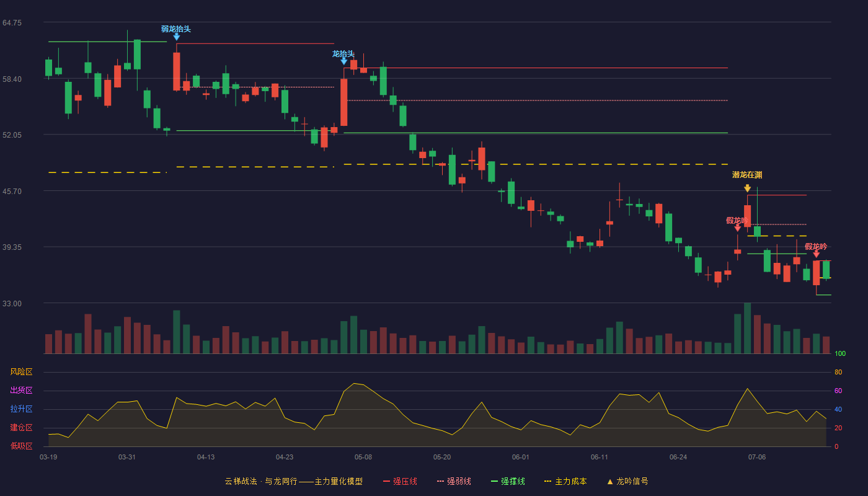Click the 04-13 date axis label
This screenshot has height=496, width=868.
(x=206, y=457)
